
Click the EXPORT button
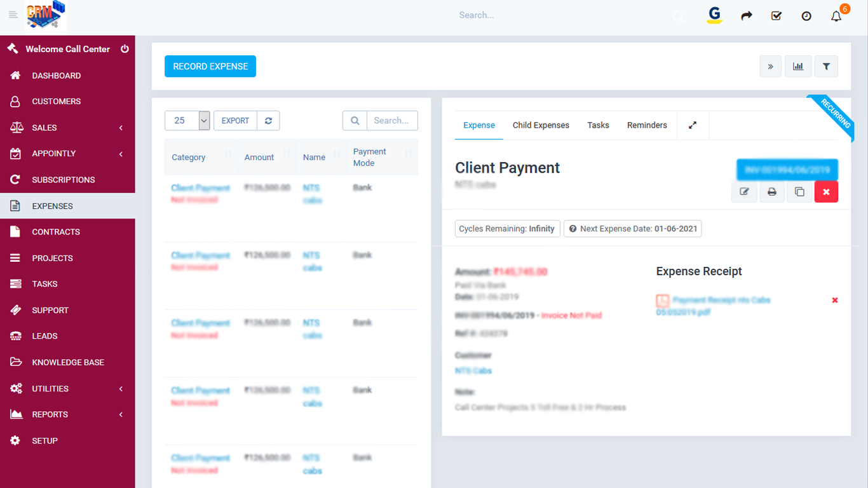pos(235,121)
